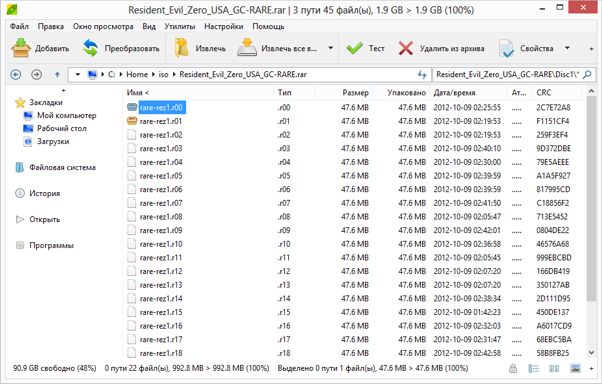This screenshot has height=384, width=602.
Task: Select file rare-rez1.r14
Action: point(161,299)
